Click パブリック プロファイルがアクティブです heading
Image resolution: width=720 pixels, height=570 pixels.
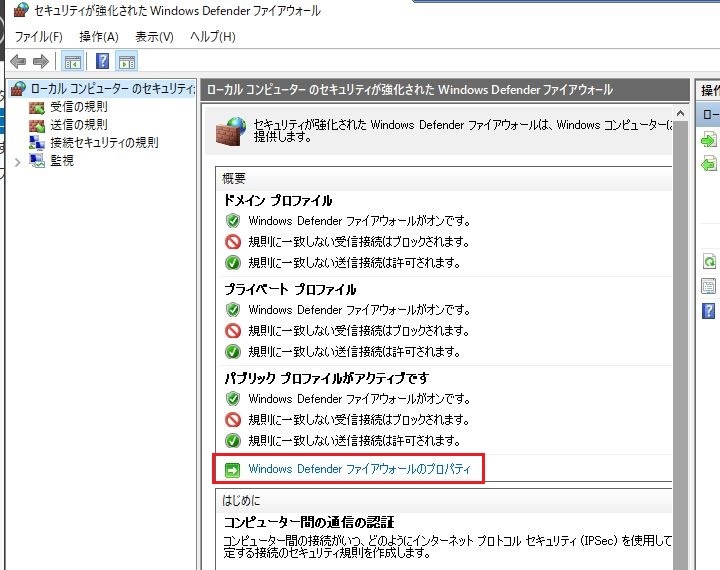326,378
